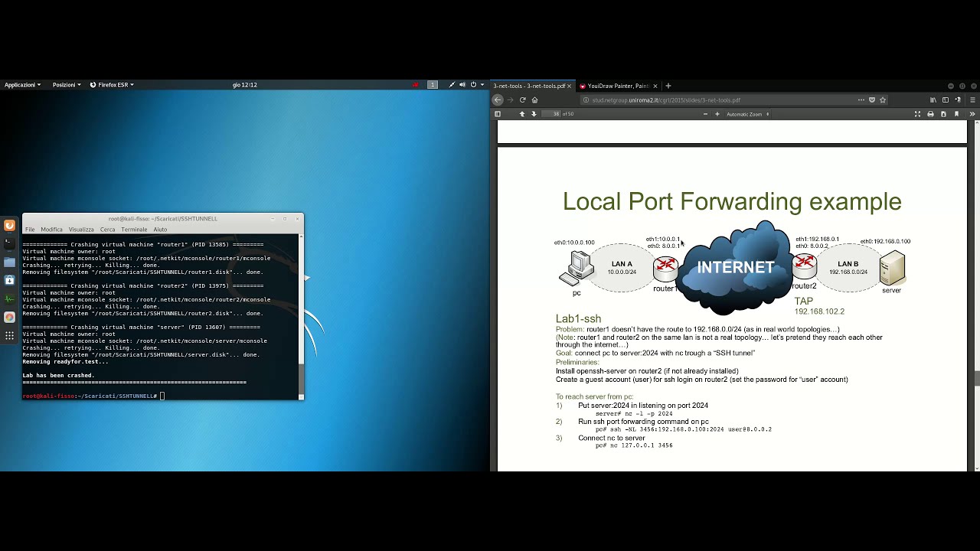The width and height of the screenshot is (980, 551).
Task: Open the Firefox hamburger menu
Action: tap(972, 99)
